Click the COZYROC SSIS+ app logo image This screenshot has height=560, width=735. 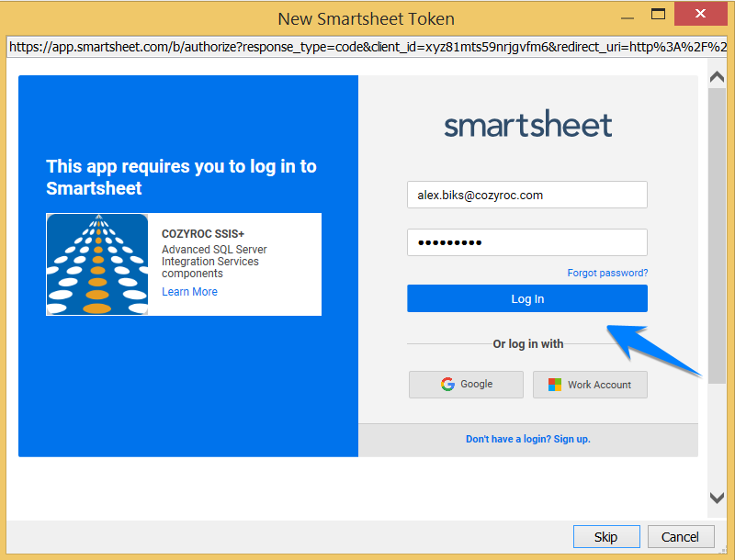pos(97,264)
